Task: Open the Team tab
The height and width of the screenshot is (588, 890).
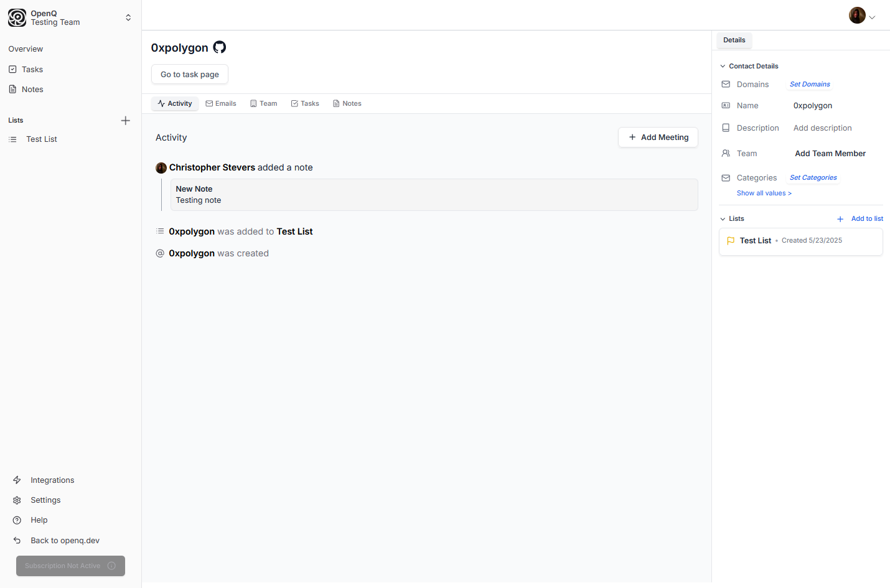Action: point(263,103)
